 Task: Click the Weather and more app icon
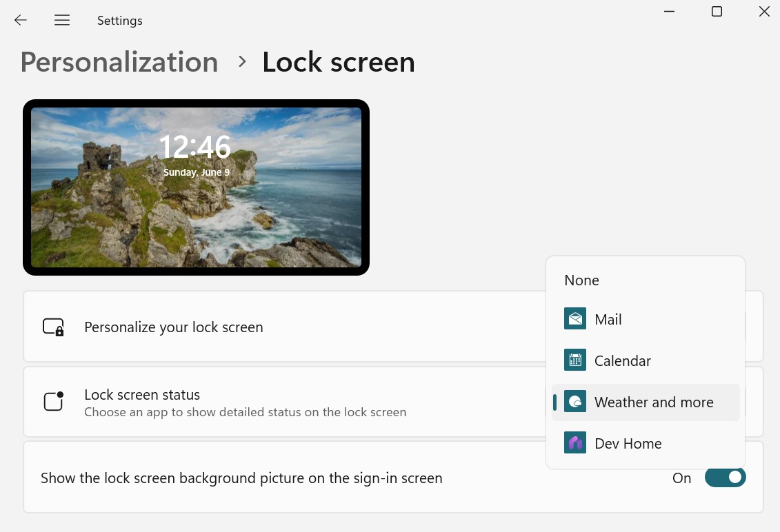click(575, 401)
